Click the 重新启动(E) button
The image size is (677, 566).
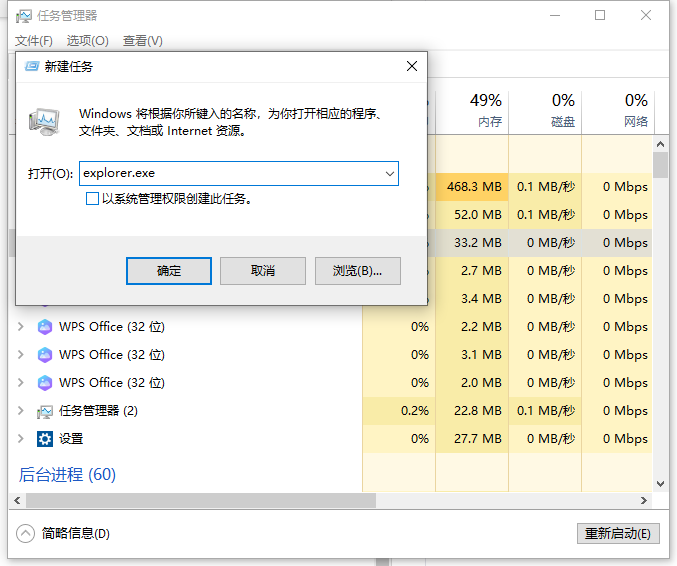pos(618,533)
